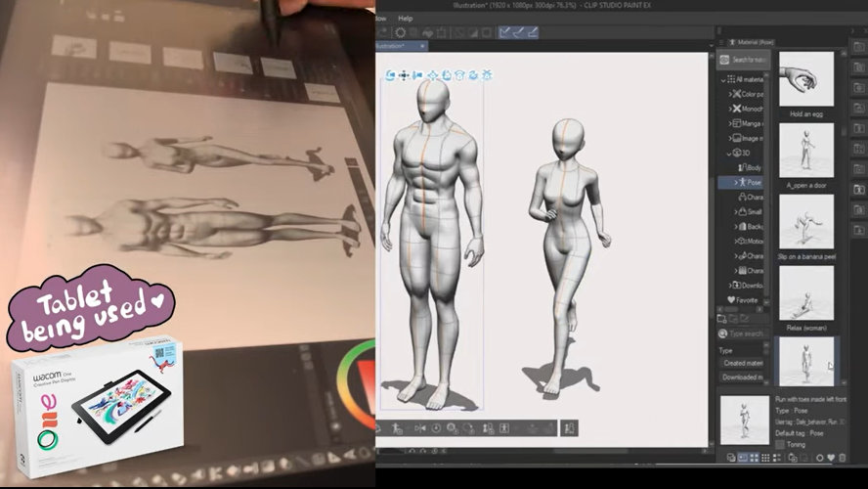
Task: Open the Material [Pose] palette tab
Action: point(752,42)
